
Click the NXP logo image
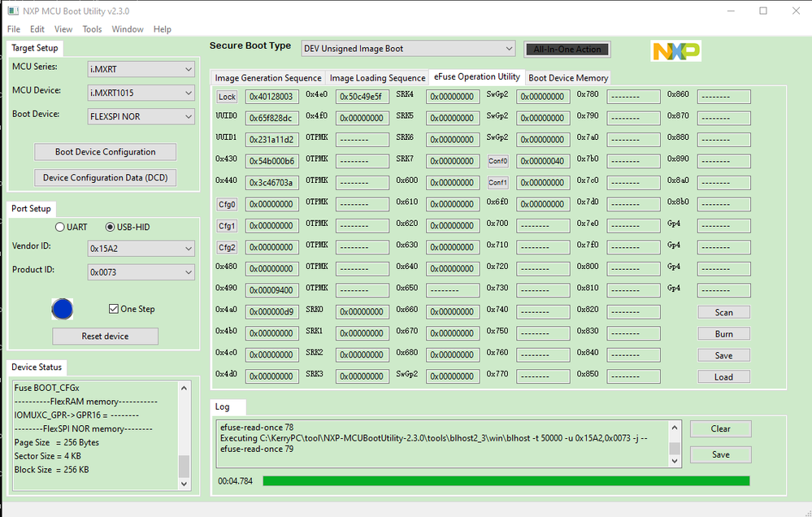[675, 50]
